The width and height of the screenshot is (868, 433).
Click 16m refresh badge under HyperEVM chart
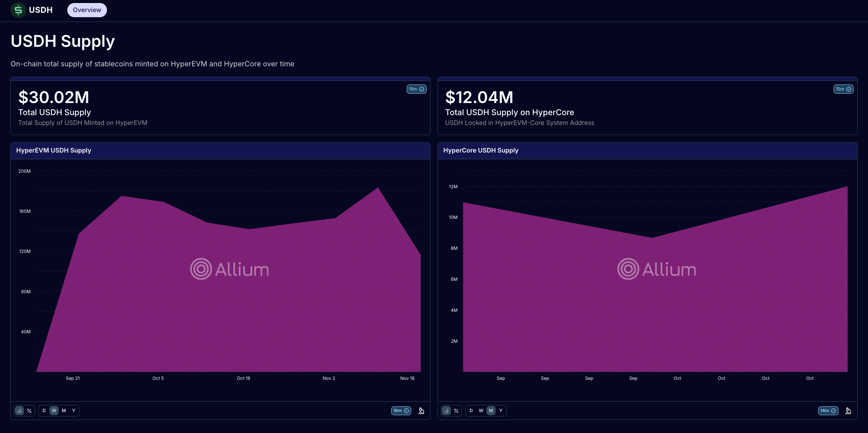click(x=401, y=410)
